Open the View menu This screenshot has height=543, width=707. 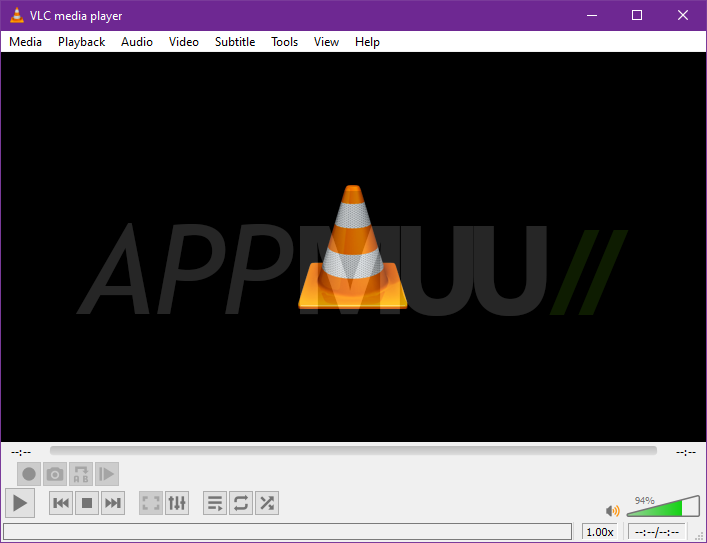pyautogui.click(x=326, y=42)
